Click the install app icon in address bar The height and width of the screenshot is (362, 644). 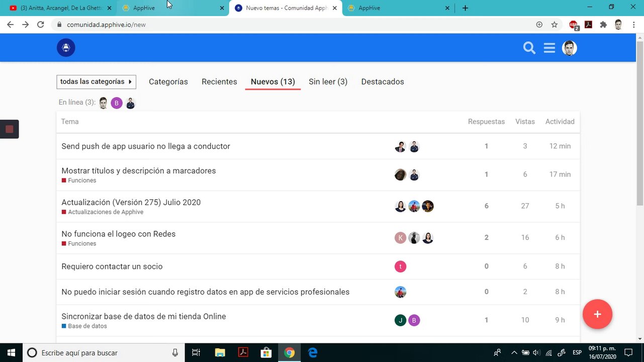[539, 24]
